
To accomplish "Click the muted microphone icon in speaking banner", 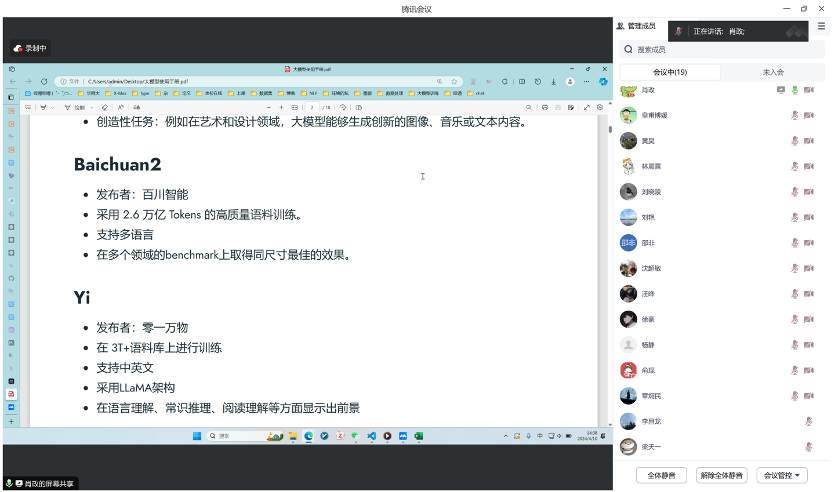I will coord(679,31).
